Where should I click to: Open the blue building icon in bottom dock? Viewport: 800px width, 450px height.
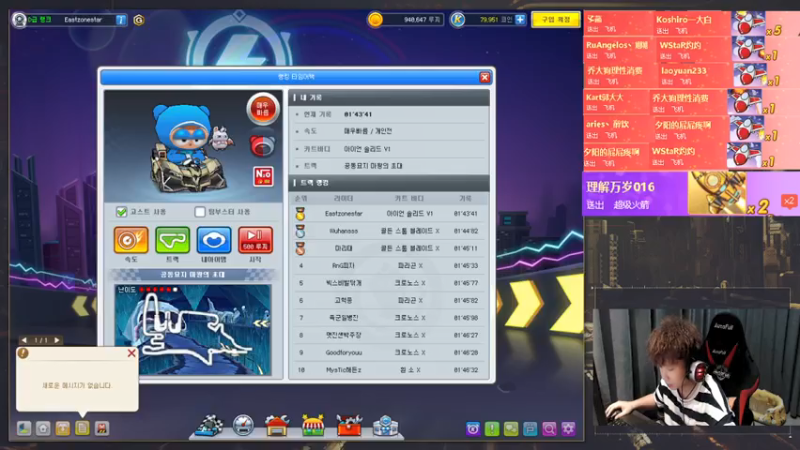click(385, 426)
